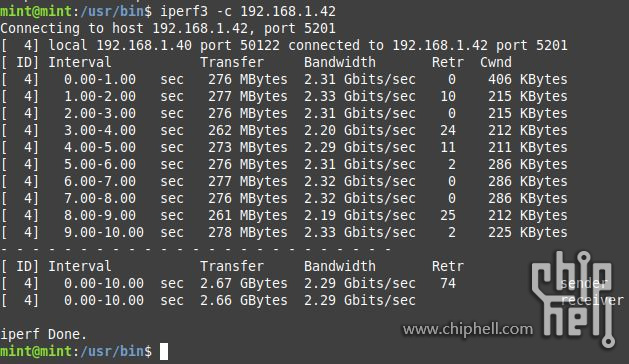
Task: Click the 'sender' label in the summary
Action: pyautogui.click(x=584, y=283)
